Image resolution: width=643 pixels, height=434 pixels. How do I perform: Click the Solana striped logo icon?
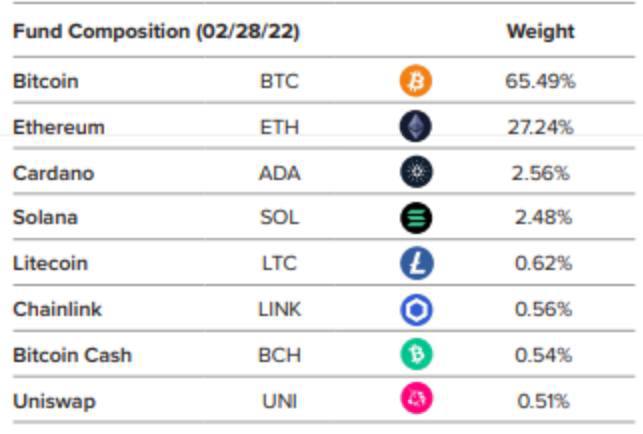(x=416, y=218)
